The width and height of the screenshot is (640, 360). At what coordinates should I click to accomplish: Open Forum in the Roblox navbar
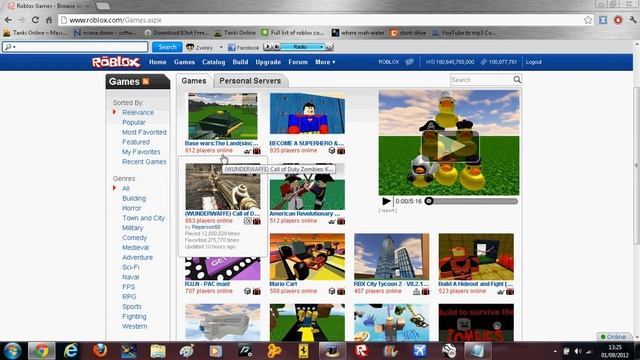298,62
